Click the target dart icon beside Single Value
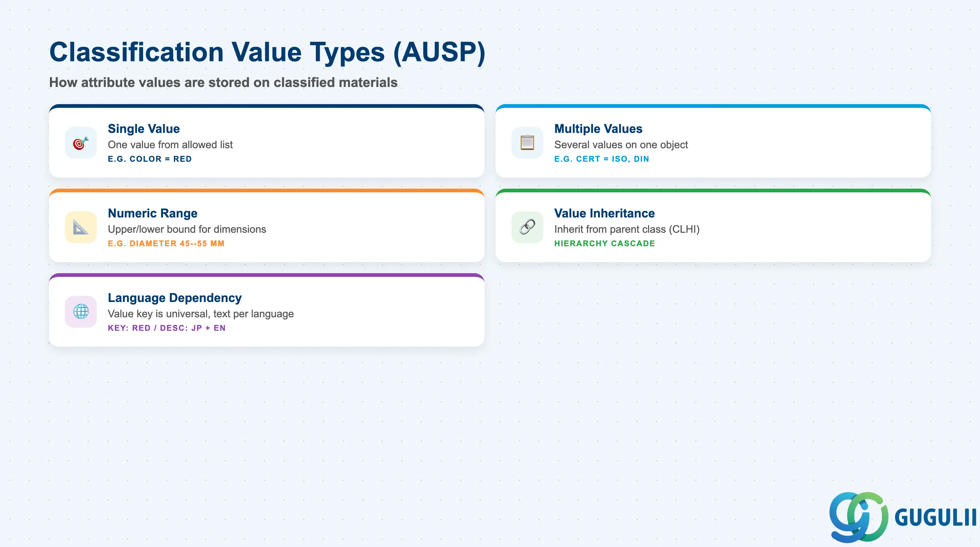The width and height of the screenshot is (980, 547). tap(81, 143)
